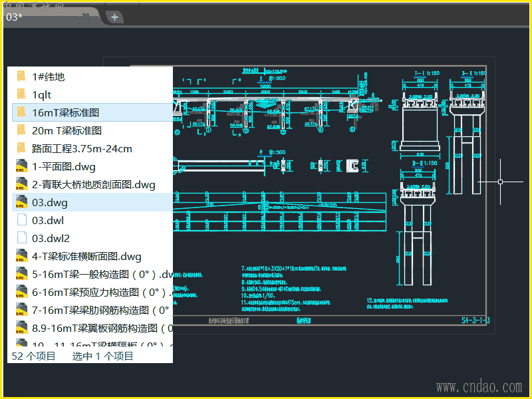Image resolution: width=532 pixels, height=399 pixels.
Task: Click the 7-16mT梁梁肋钢筋构造图 file icon
Action: (x=21, y=310)
